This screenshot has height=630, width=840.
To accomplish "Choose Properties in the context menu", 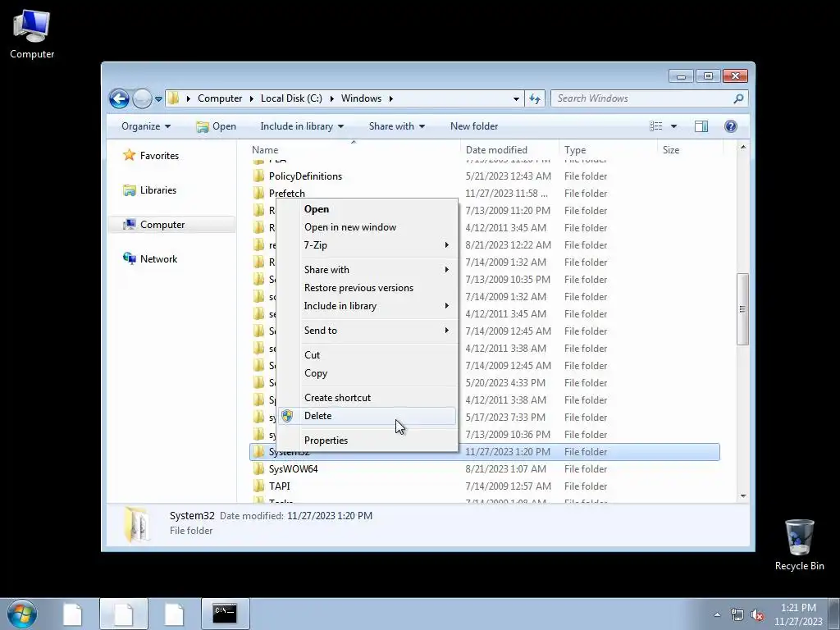I will coord(367,441).
